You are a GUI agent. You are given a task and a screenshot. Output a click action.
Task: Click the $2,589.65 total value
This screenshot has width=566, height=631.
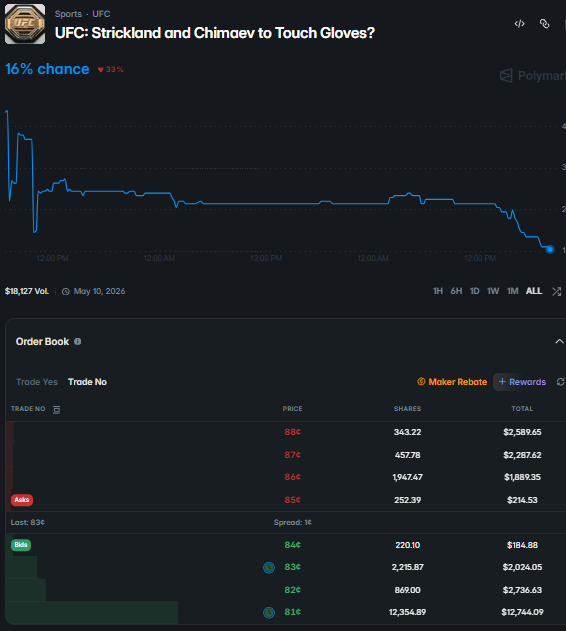coord(522,432)
